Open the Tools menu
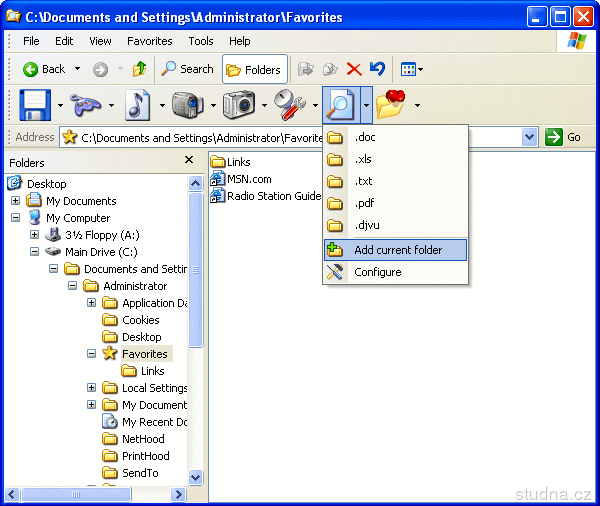The width and height of the screenshot is (600, 506). [x=201, y=41]
